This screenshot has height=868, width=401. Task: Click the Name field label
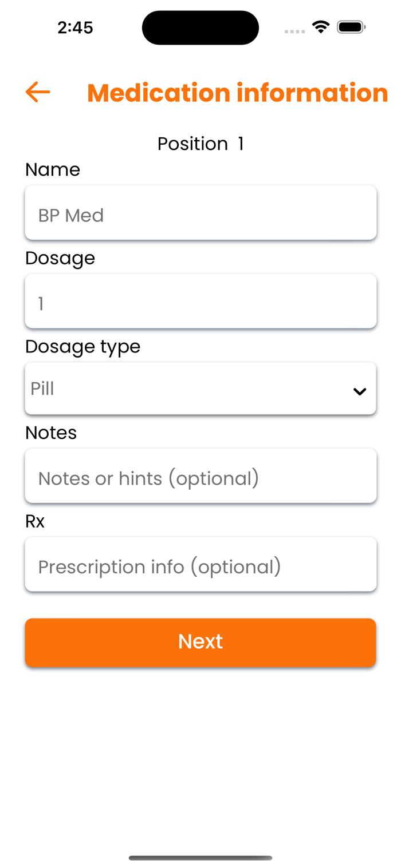pyautogui.click(x=53, y=170)
